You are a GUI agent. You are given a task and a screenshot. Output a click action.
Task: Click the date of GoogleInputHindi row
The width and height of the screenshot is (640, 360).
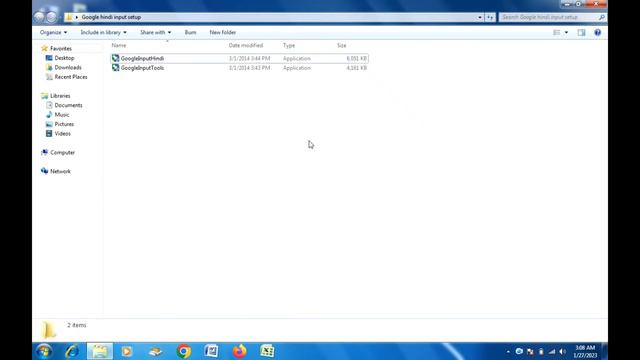249,58
